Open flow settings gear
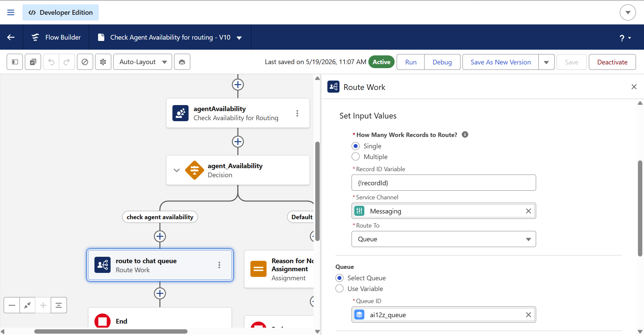The height and width of the screenshot is (335, 644). click(x=103, y=62)
